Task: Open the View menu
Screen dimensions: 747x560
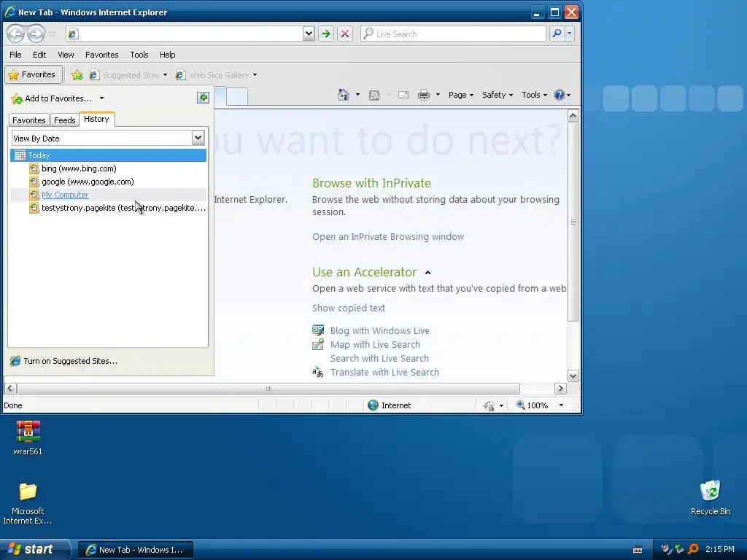Action: (66, 55)
